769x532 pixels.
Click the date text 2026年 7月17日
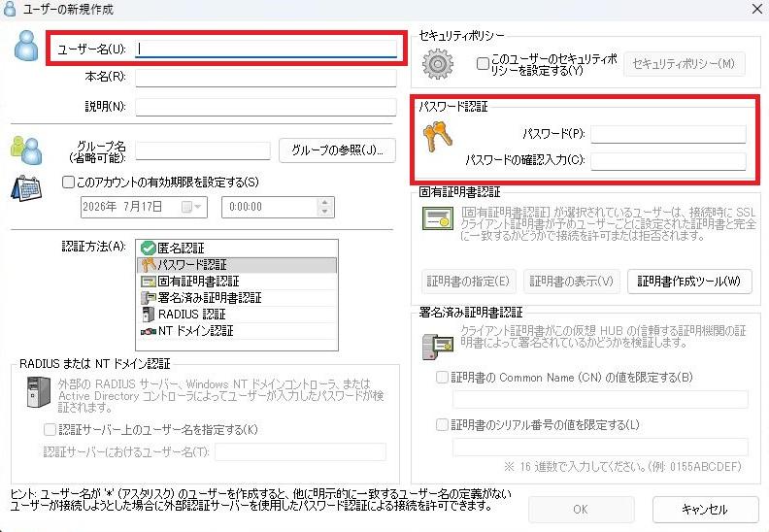coord(122,207)
